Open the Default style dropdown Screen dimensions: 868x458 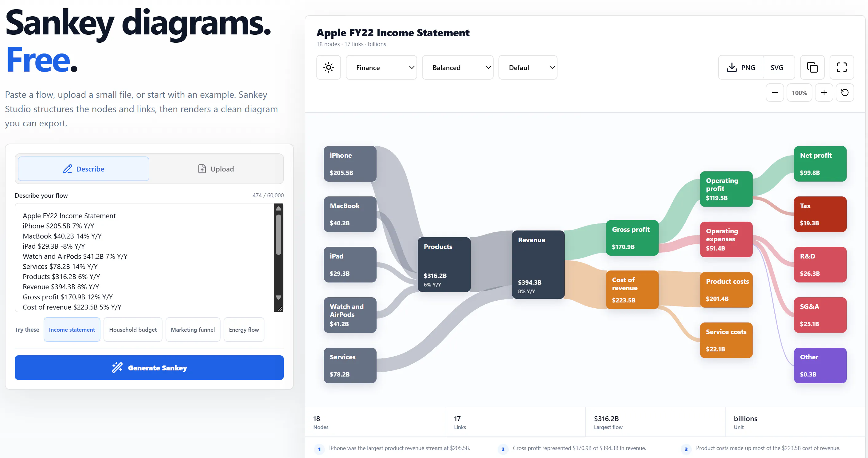[x=528, y=67]
